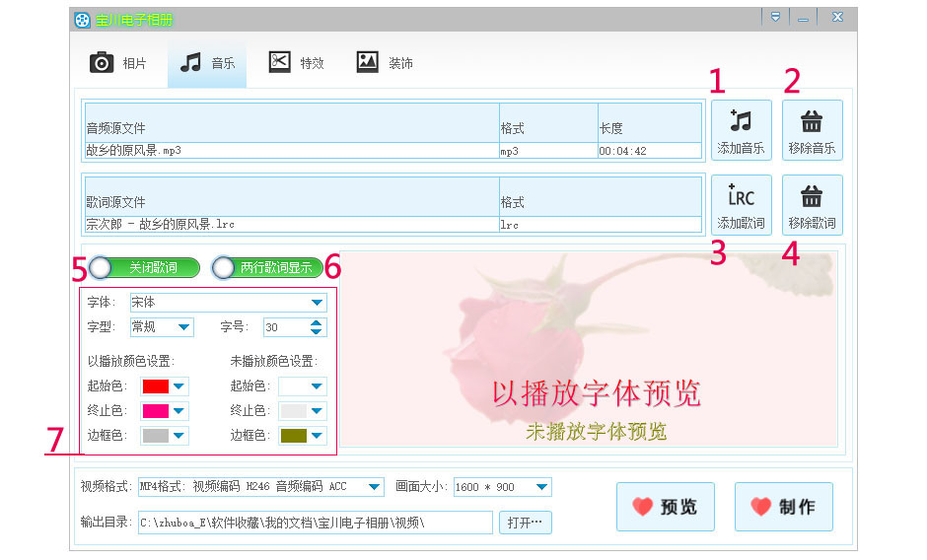Click the 添加音乐 button
This screenshot has height=560, width=927.
(x=741, y=130)
